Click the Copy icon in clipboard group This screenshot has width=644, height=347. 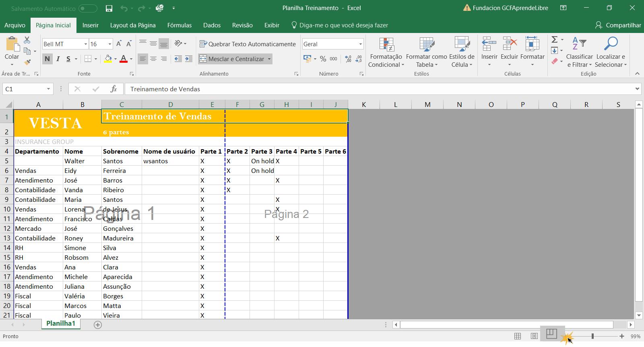click(27, 51)
